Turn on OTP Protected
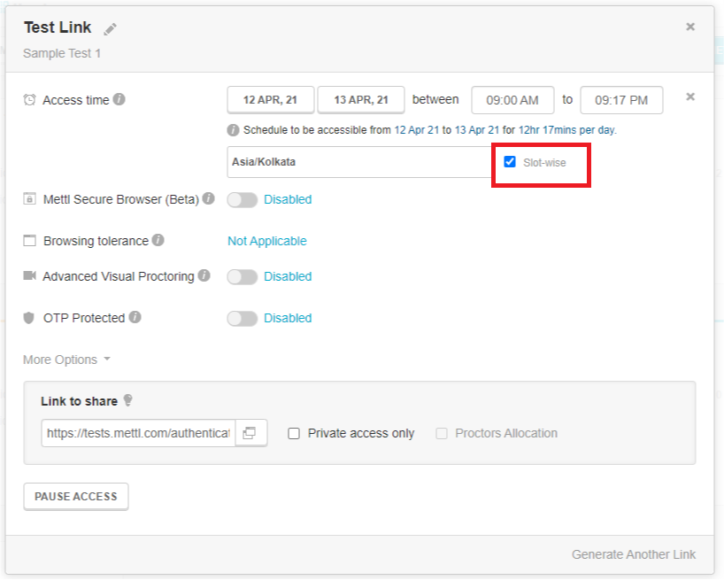The width and height of the screenshot is (724, 588). [x=241, y=318]
